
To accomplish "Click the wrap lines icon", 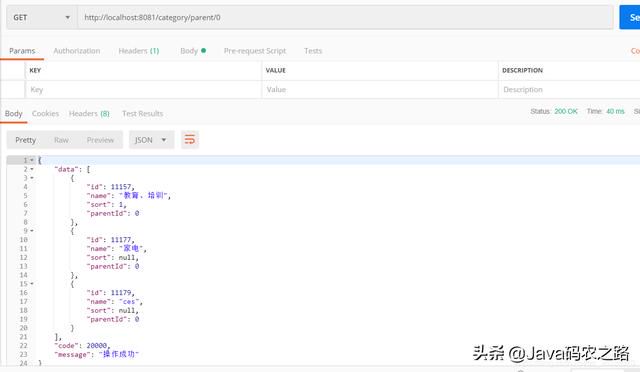I will coord(190,140).
